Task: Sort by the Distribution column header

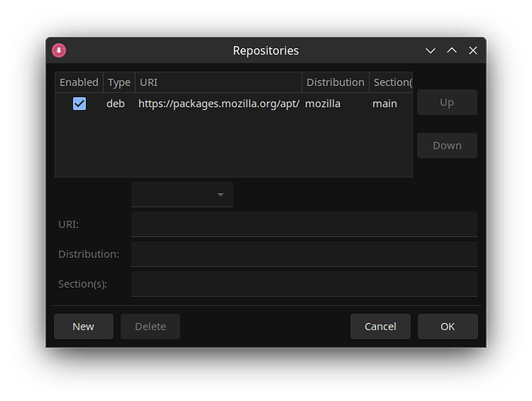Action: [x=335, y=82]
